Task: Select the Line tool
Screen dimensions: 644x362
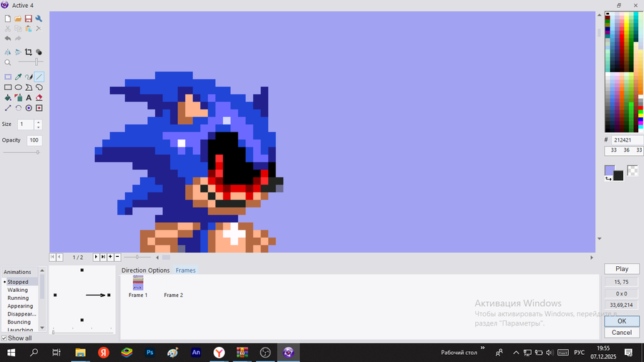Action: [x=39, y=77]
